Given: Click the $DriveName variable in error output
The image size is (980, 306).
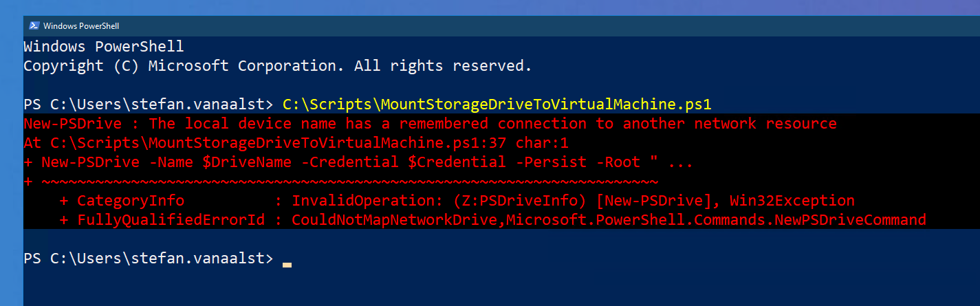Looking at the screenshot, I should click(x=247, y=162).
